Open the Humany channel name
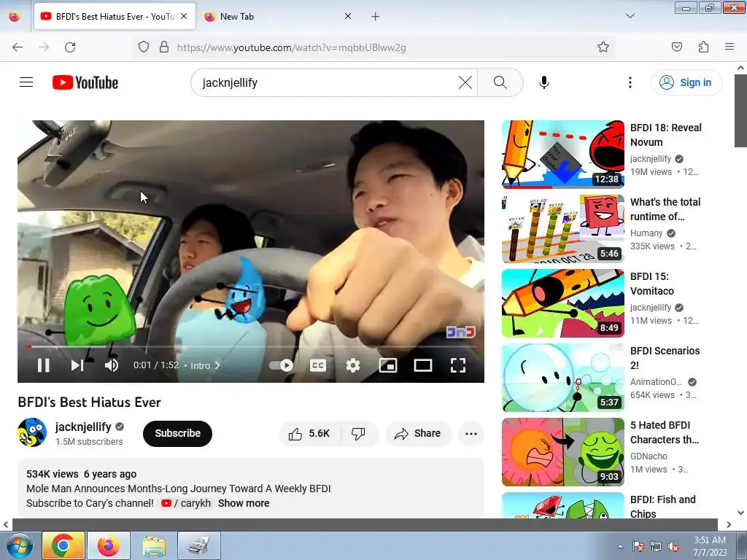This screenshot has width=747, height=560. tap(646, 233)
